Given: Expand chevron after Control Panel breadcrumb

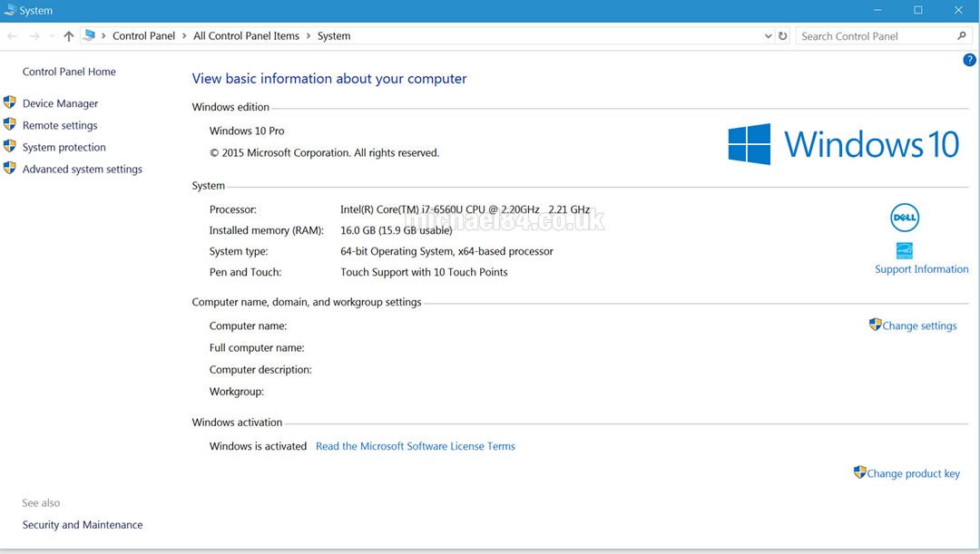Looking at the screenshot, I should point(184,36).
